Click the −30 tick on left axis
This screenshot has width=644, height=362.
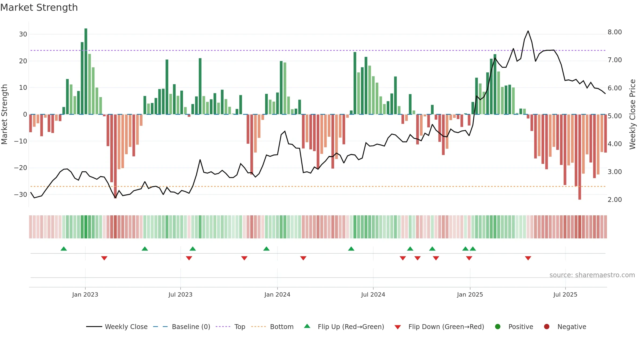21,194
